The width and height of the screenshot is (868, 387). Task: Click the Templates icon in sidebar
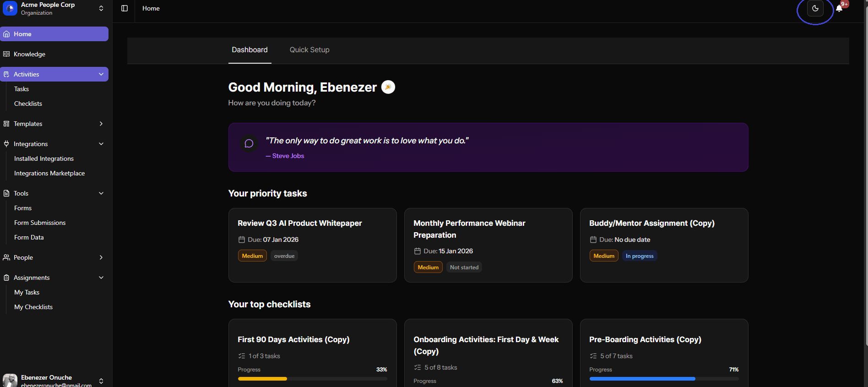click(6, 124)
